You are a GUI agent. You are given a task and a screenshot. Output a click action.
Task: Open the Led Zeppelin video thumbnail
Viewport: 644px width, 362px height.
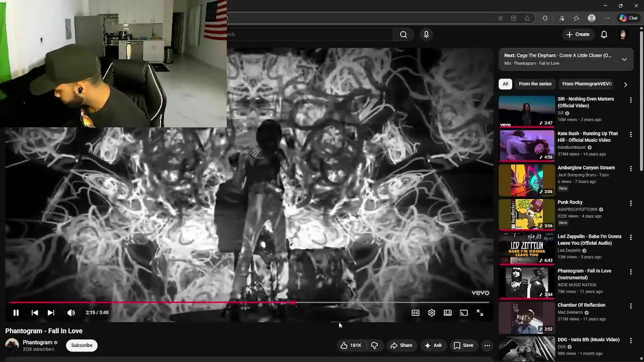tap(527, 248)
